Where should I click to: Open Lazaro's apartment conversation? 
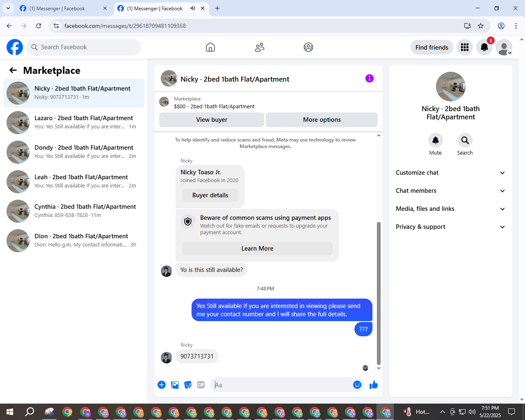point(74,123)
